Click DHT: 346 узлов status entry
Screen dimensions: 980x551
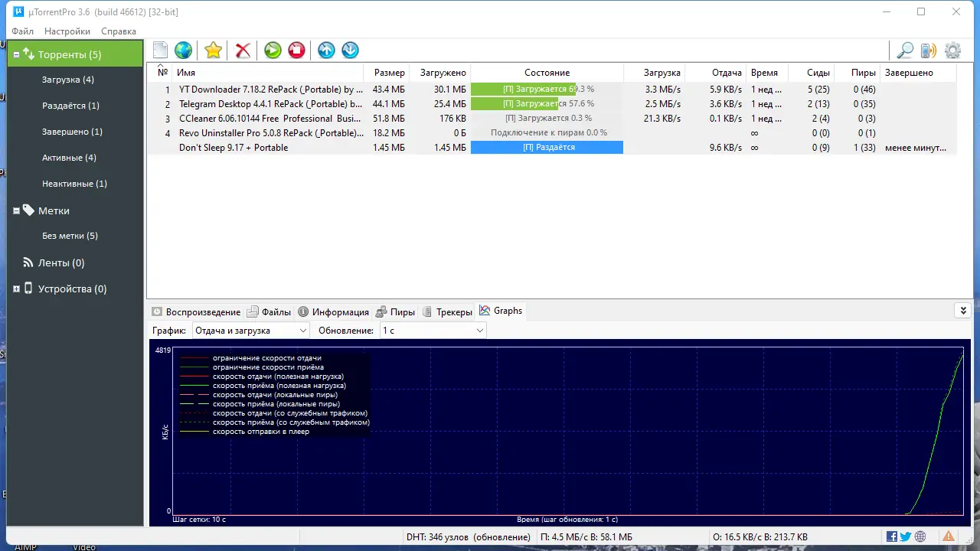pyautogui.click(x=468, y=537)
